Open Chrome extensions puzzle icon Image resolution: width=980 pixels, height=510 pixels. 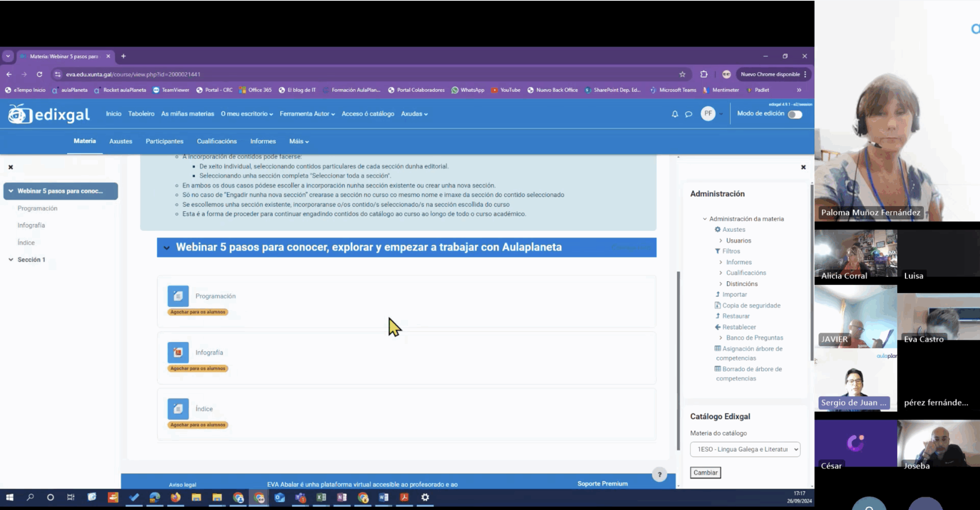pos(704,74)
